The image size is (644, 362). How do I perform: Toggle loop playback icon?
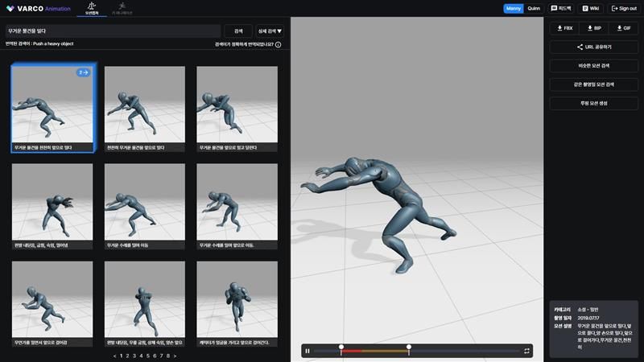click(526, 351)
